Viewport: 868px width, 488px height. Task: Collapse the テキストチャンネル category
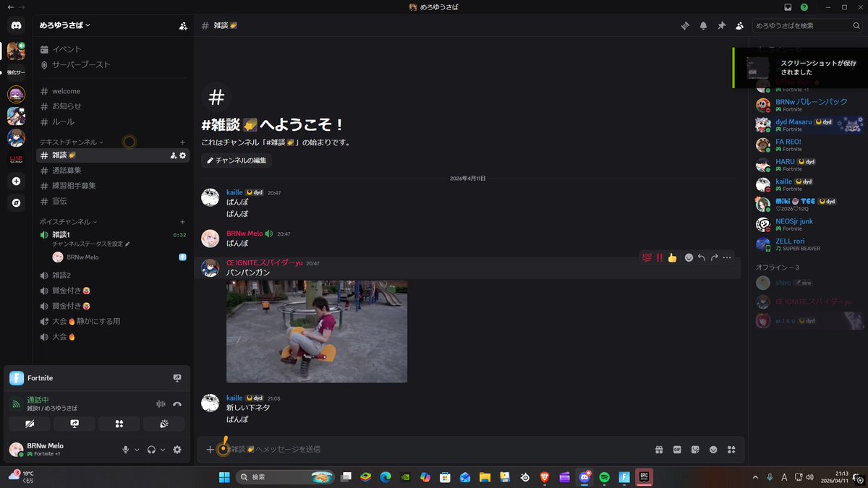click(71, 142)
